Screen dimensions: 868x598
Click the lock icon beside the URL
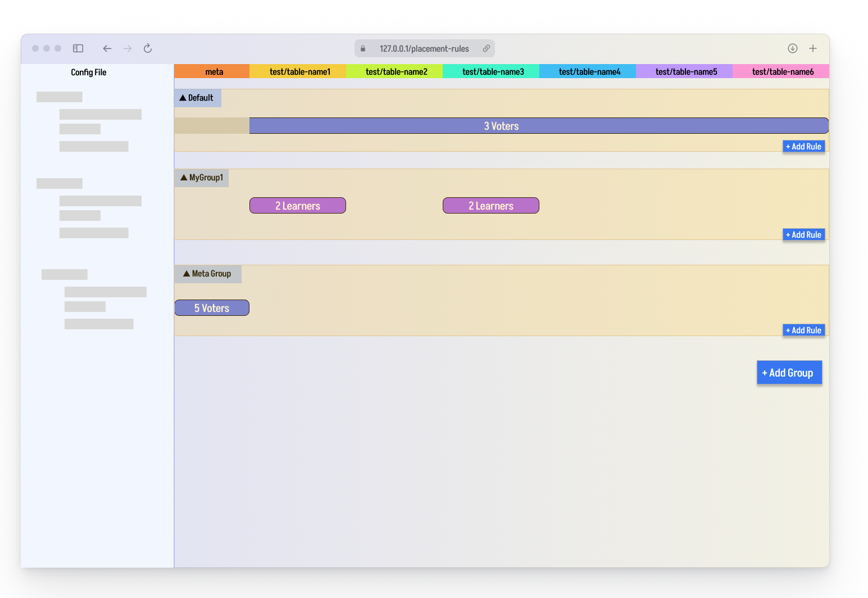[363, 49]
